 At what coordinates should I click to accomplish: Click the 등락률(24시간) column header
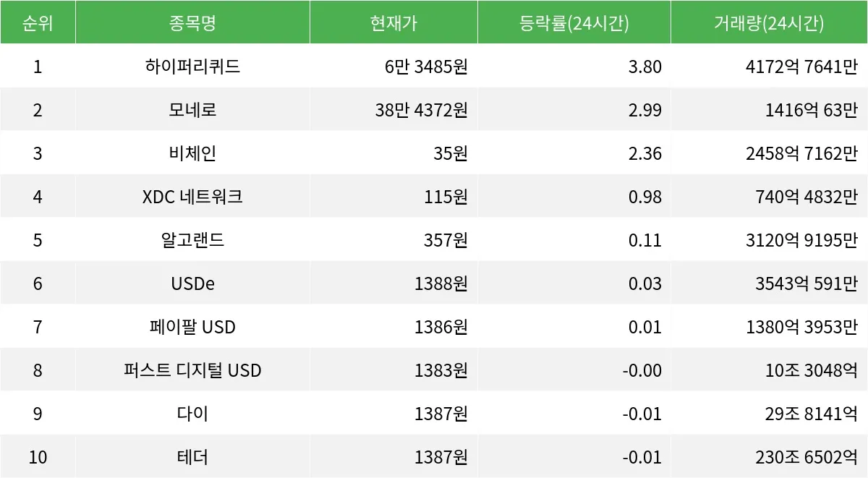tap(574, 23)
